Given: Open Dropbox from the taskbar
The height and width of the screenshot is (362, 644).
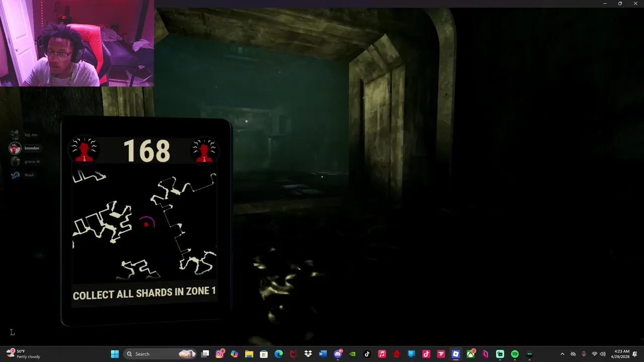Looking at the screenshot, I should (308, 354).
